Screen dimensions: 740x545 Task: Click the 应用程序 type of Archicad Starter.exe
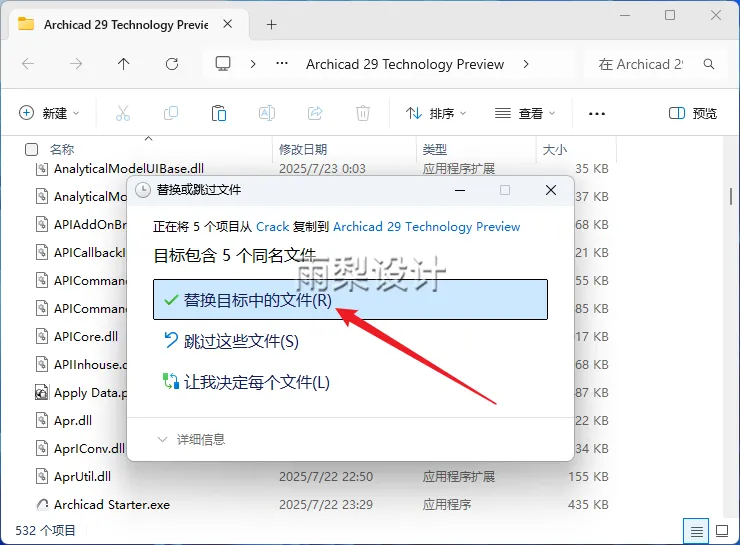447,504
